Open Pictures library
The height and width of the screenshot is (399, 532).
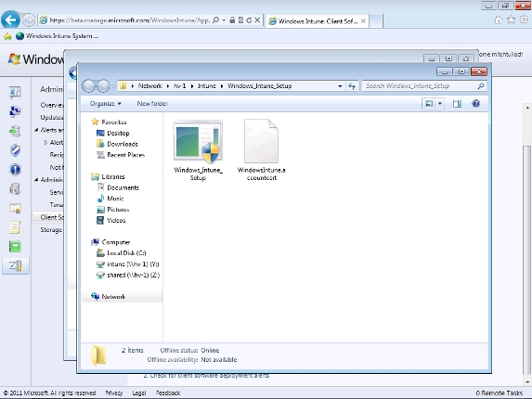tap(113, 210)
